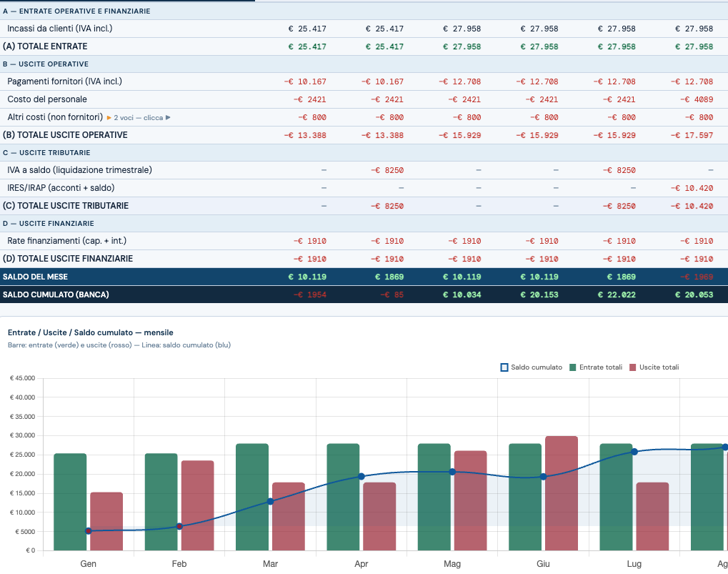Click the "€ 5000" y-axis label

pyautogui.click(x=25, y=532)
